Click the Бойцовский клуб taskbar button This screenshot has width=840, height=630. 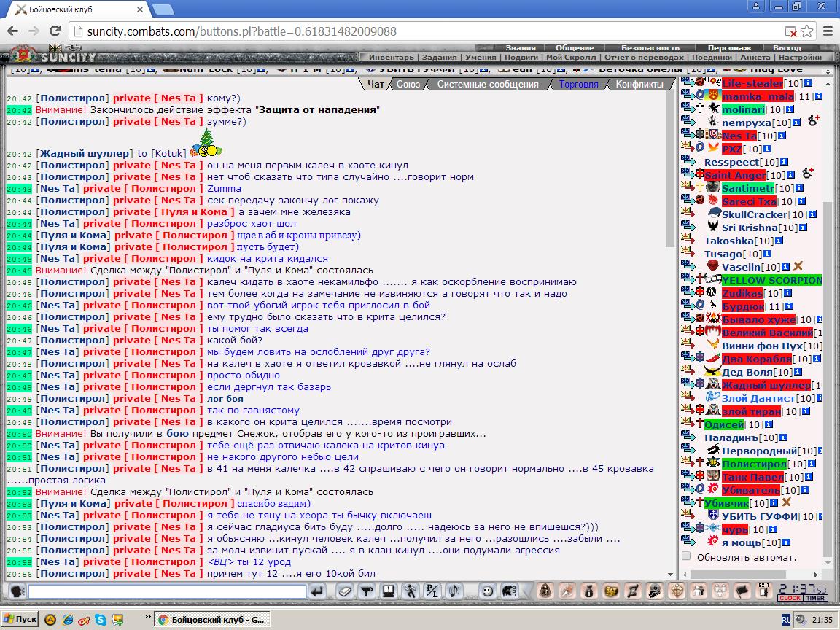211,619
